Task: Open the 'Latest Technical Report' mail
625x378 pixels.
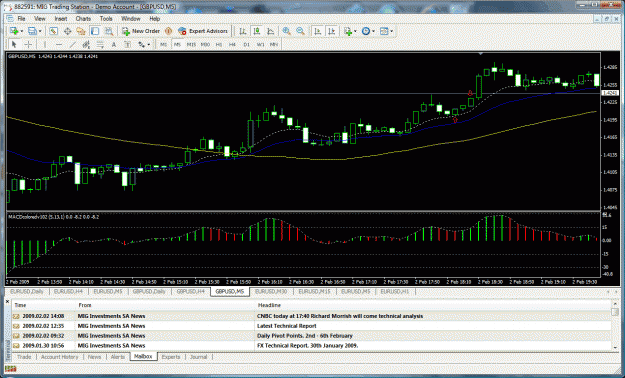Action: click(312, 326)
